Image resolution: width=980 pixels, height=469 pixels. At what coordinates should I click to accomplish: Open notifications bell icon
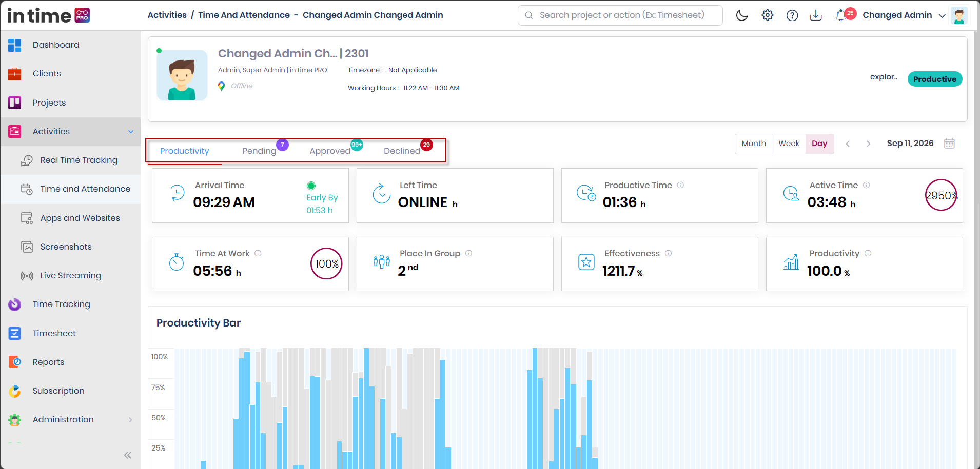[x=840, y=15]
